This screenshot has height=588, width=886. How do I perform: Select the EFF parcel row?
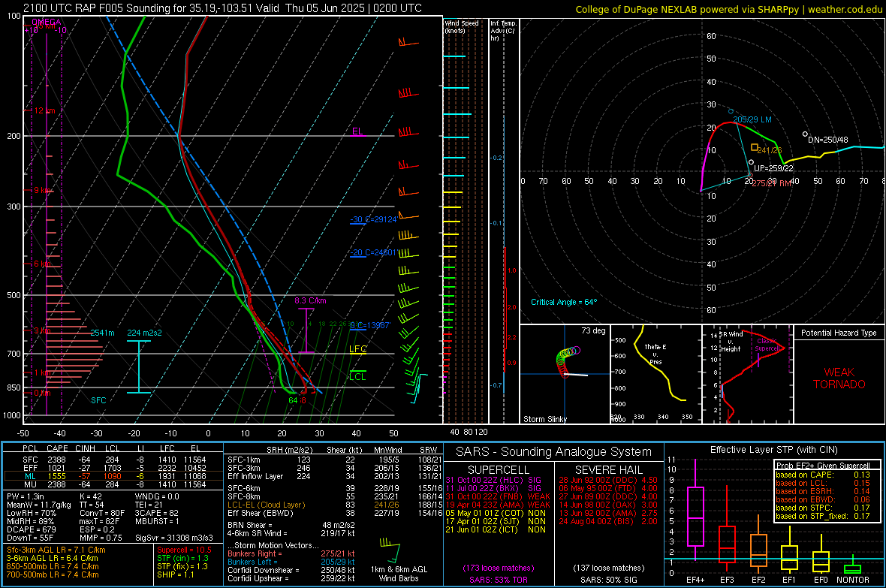pyautogui.click(x=113, y=468)
